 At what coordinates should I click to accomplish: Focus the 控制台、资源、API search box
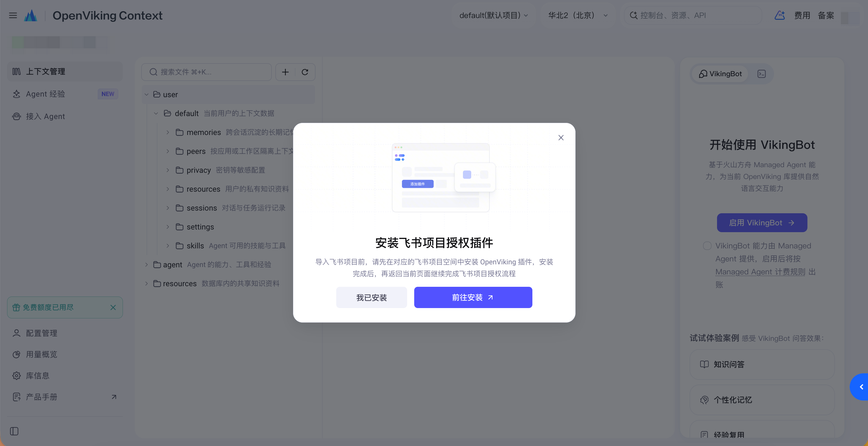693,15
